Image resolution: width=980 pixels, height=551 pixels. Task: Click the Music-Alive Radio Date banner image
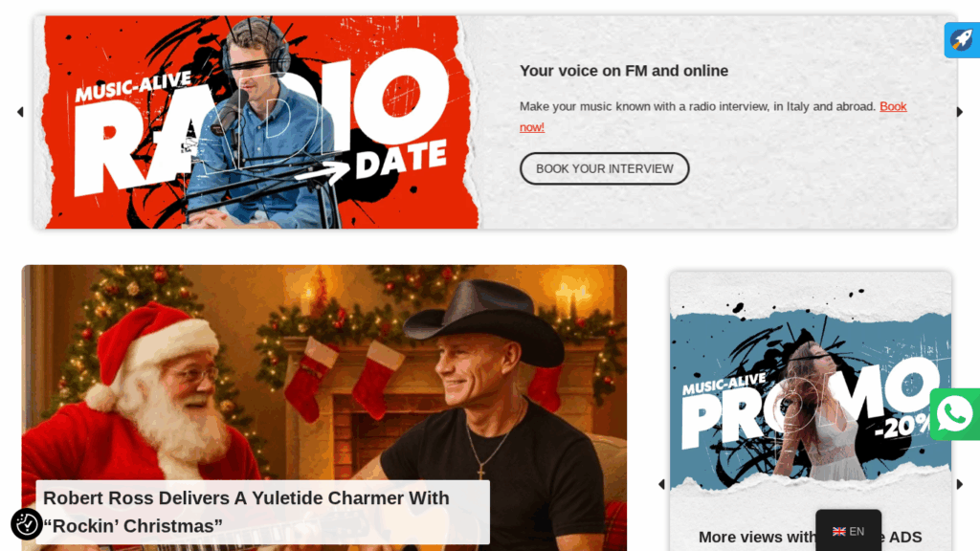click(257, 122)
